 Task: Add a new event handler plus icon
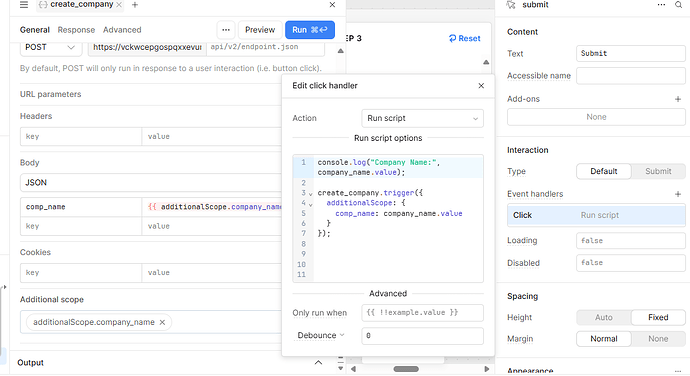[x=678, y=194]
